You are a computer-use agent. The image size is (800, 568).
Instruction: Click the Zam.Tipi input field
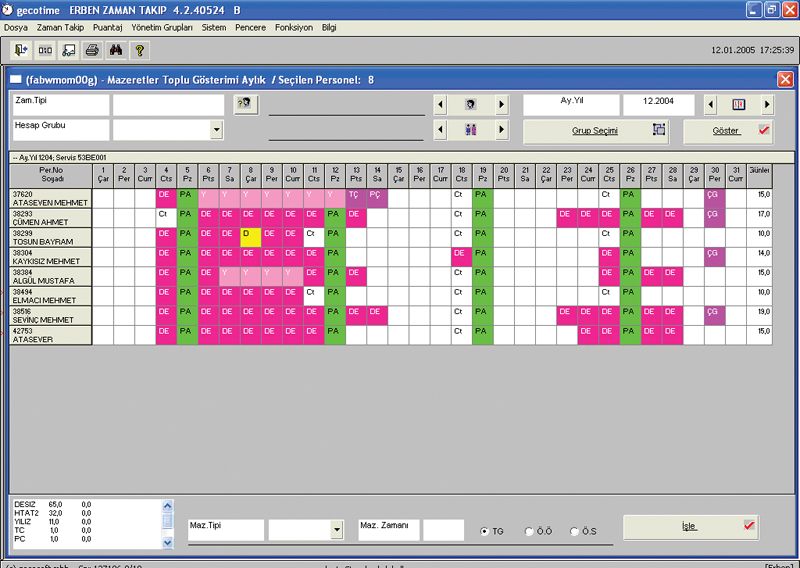[x=168, y=105]
